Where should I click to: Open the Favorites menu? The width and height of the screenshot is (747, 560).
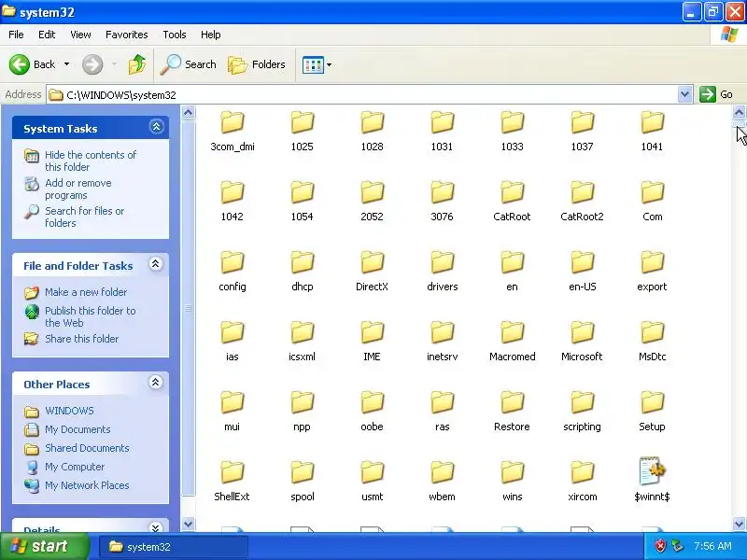click(x=127, y=35)
